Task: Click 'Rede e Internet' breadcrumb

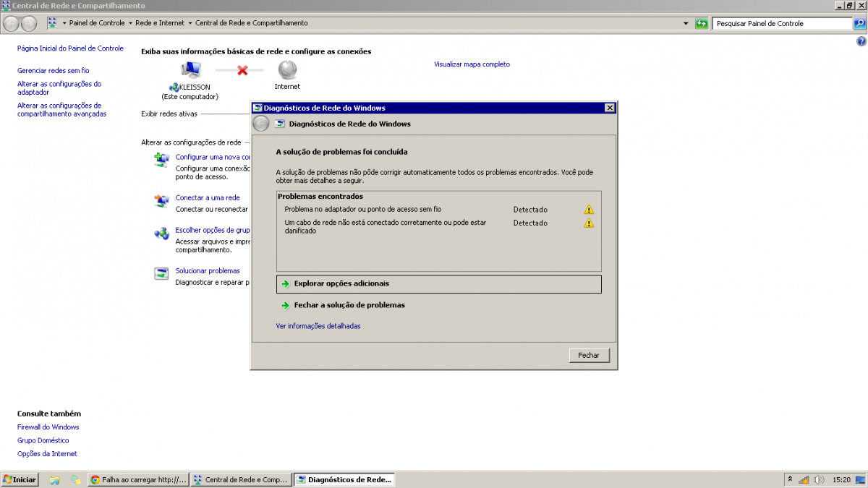Action: [160, 23]
